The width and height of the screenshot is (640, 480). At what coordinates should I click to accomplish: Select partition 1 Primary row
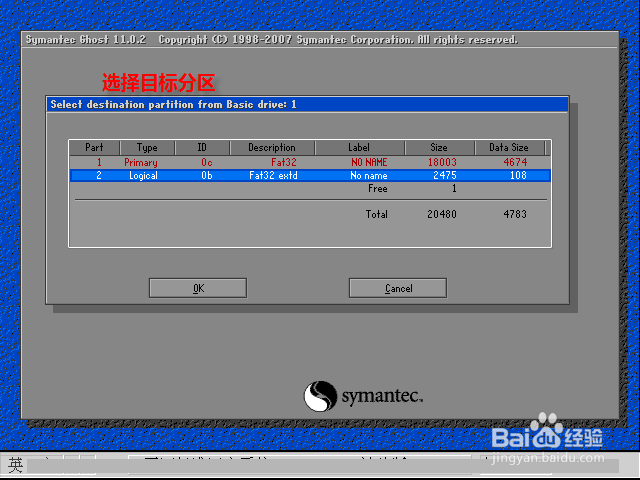[310, 162]
